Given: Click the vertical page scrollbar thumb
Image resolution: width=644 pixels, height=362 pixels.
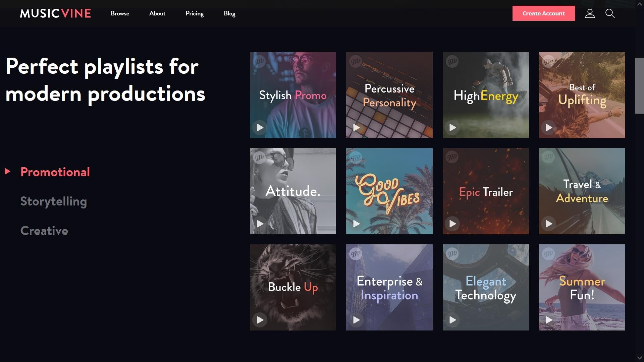Looking at the screenshot, I should pos(639,86).
